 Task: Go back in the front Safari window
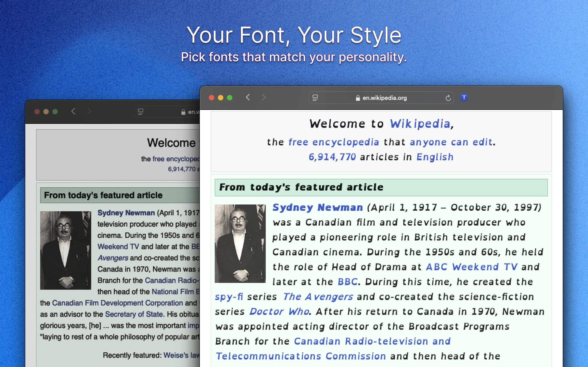248,97
